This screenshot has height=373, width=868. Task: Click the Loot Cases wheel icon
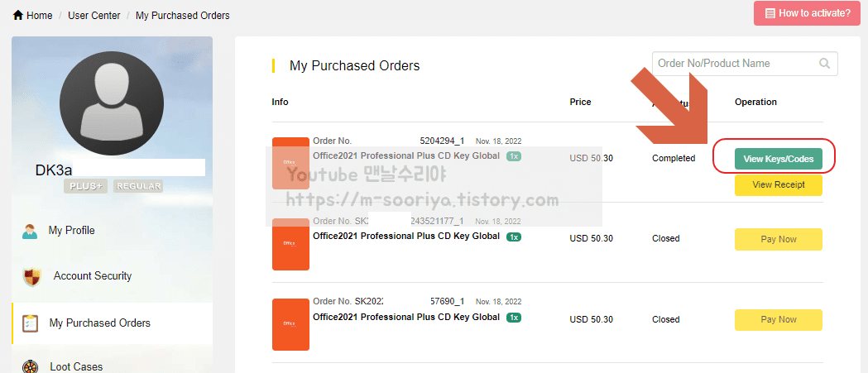(30, 366)
